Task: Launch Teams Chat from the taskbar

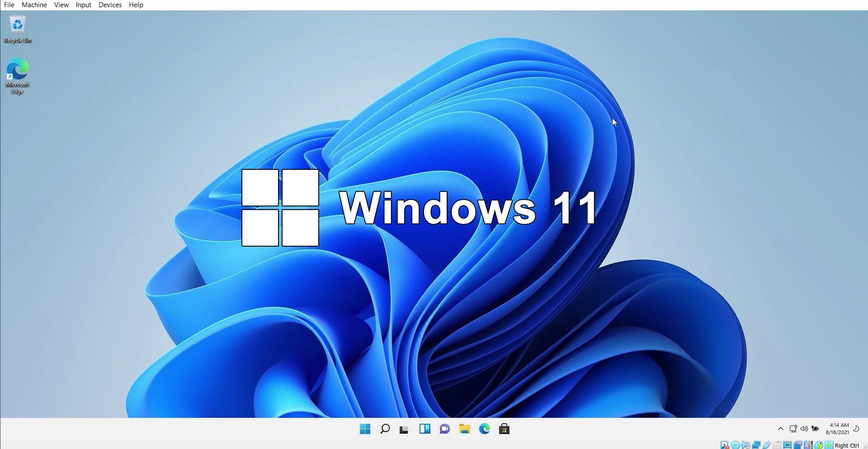Action: point(444,429)
